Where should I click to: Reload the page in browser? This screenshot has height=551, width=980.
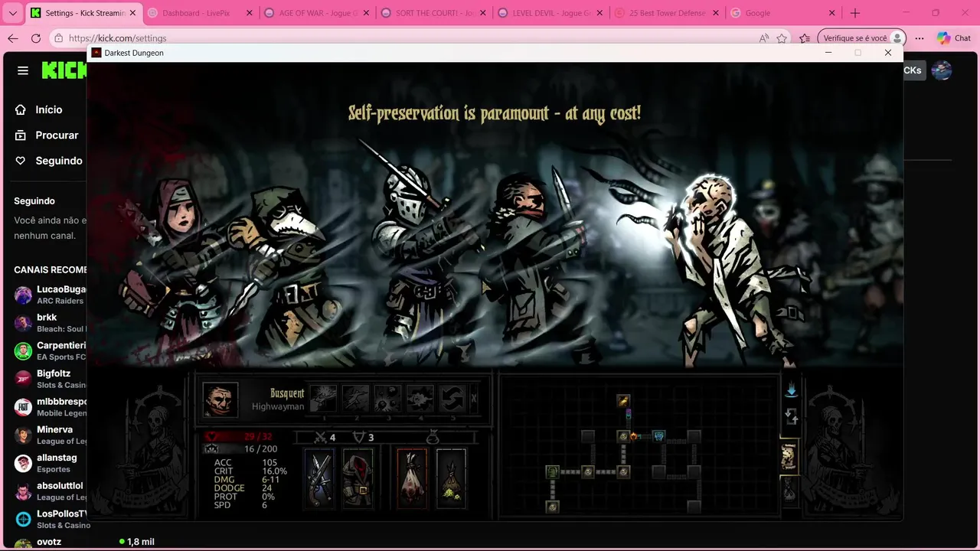(36, 38)
